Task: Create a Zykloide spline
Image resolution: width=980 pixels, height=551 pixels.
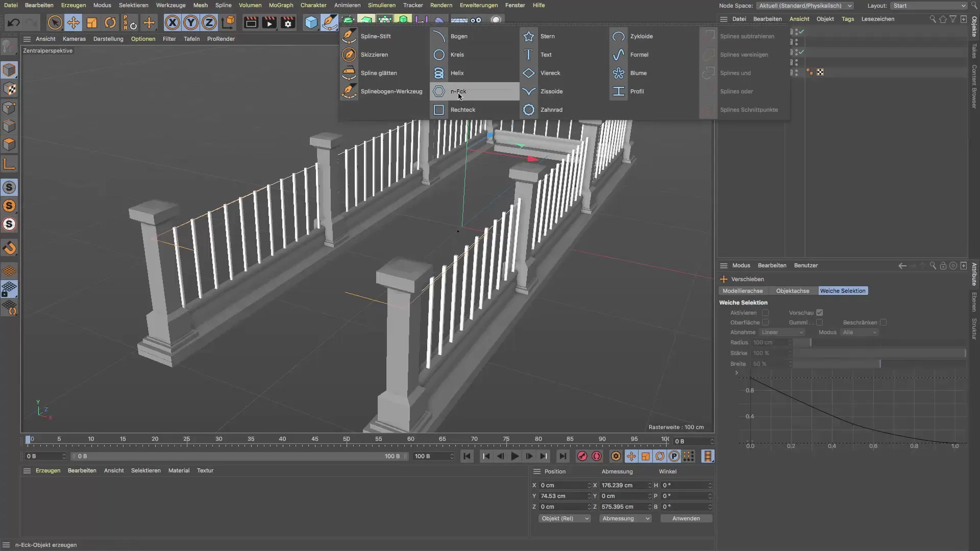Action: [654, 36]
